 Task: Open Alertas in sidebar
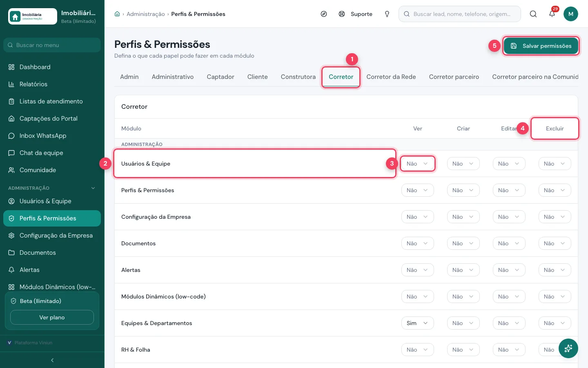coord(52,270)
